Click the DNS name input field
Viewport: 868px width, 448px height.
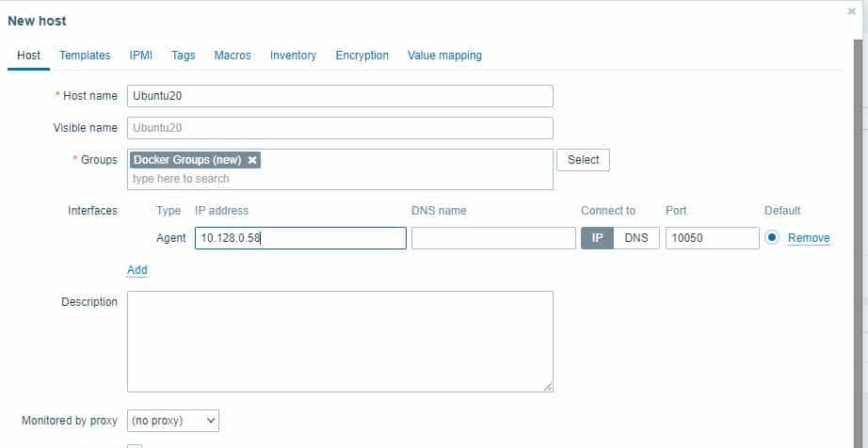click(x=493, y=238)
